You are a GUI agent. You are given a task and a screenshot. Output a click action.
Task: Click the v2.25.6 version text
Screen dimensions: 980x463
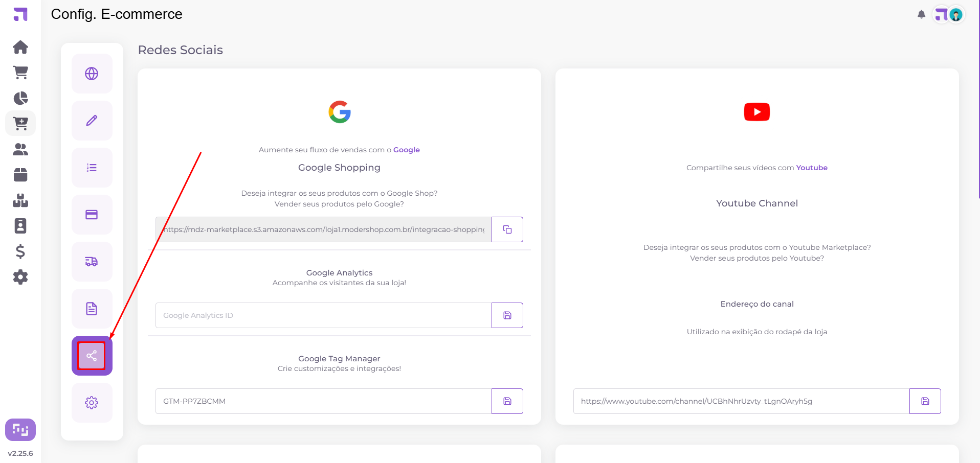(x=20, y=453)
